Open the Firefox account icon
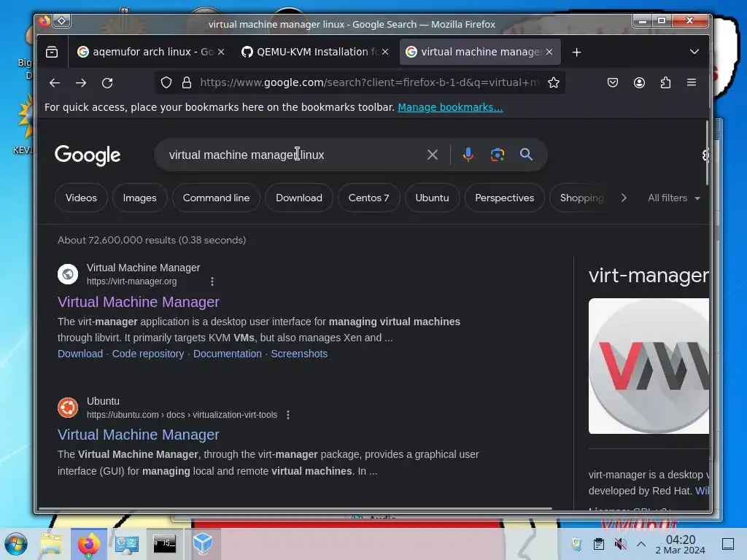The width and height of the screenshot is (747, 560). [x=639, y=83]
